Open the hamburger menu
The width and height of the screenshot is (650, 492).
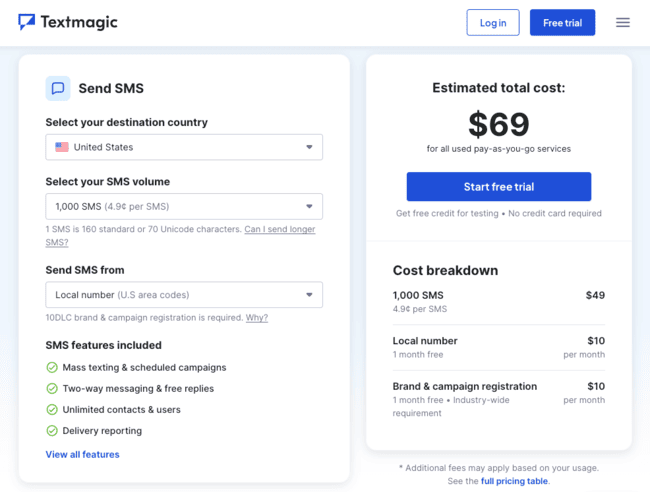623,22
